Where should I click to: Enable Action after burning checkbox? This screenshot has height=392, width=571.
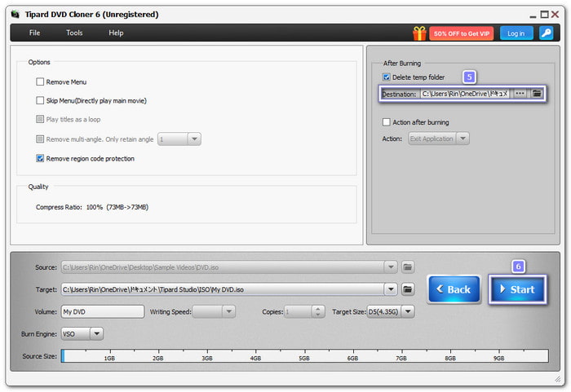[387, 122]
